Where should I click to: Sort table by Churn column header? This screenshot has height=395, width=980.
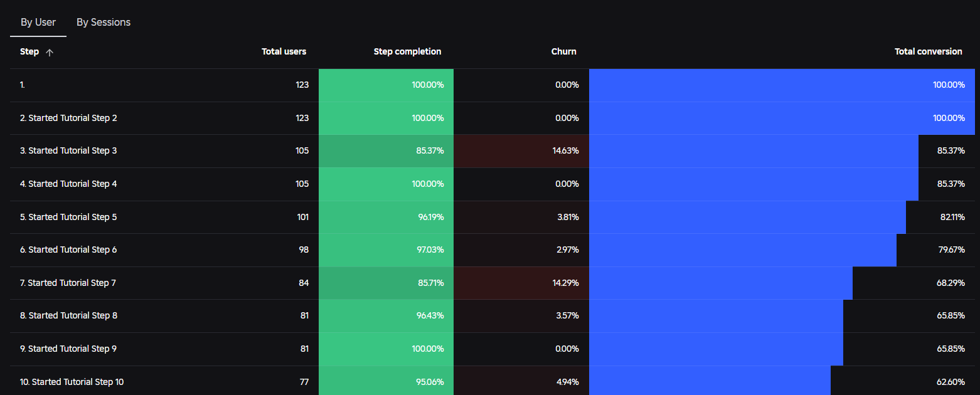pyautogui.click(x=563, y=51)
